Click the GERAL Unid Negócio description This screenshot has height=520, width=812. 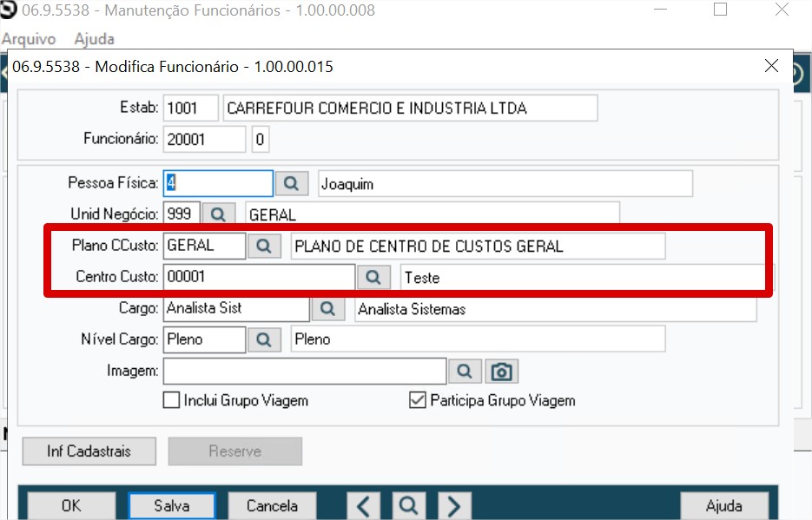pos(432,214)
